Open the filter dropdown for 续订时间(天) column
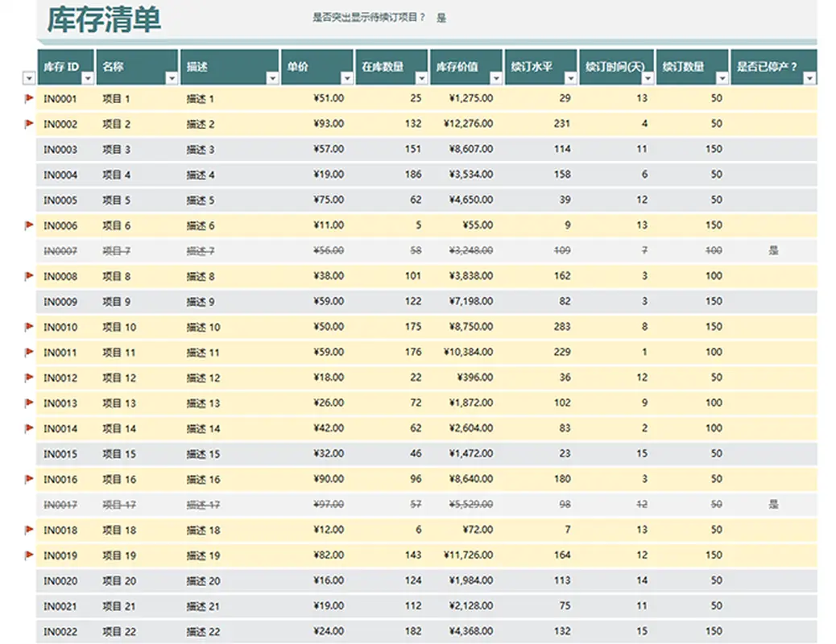Viewport: 836px width, 644px height. click(648, 78)
